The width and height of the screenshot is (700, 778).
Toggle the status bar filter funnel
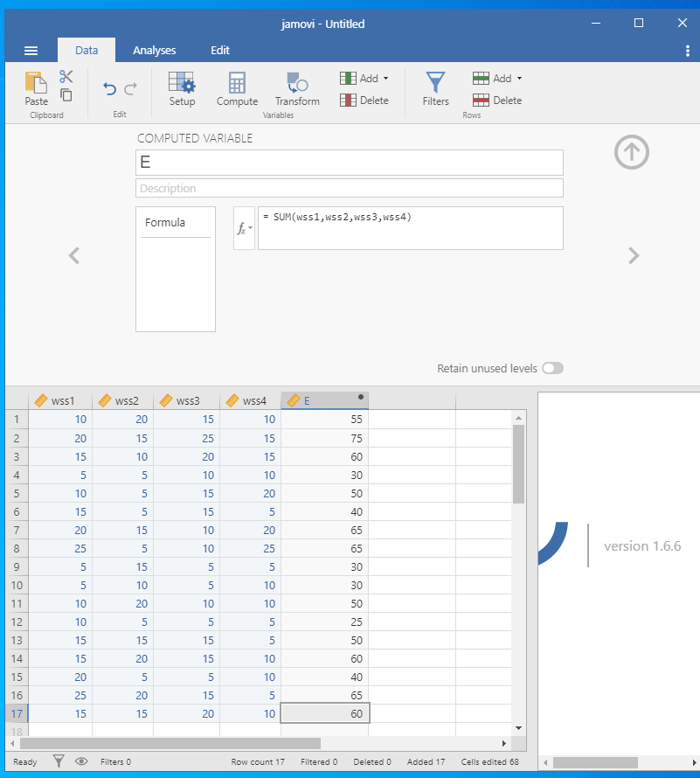tap(59, 761)
